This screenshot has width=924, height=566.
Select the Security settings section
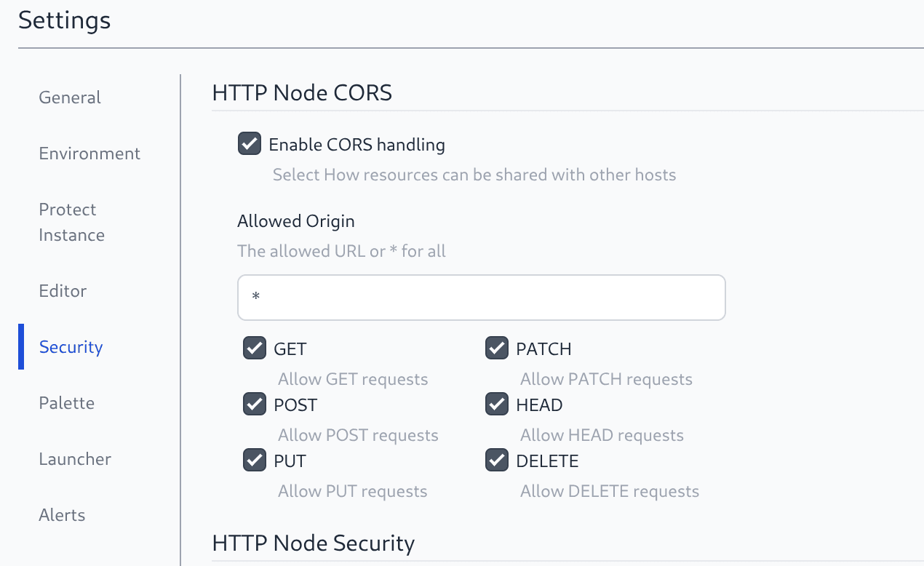click(71, 347)
